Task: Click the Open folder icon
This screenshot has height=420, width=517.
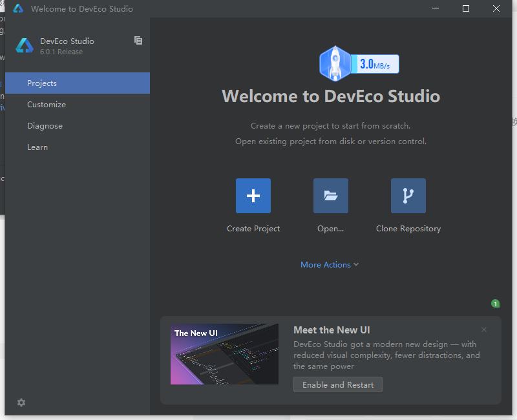Action: pyautogui.click(x=330, y=196)
